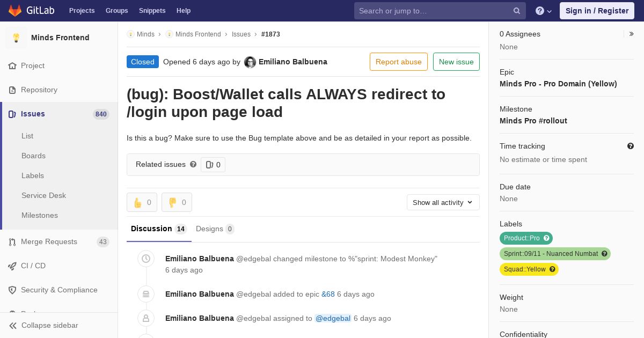644x338 pixels.
Task: Click the Minds Frontend lightbulb avatar
Action: click(16, 38)
